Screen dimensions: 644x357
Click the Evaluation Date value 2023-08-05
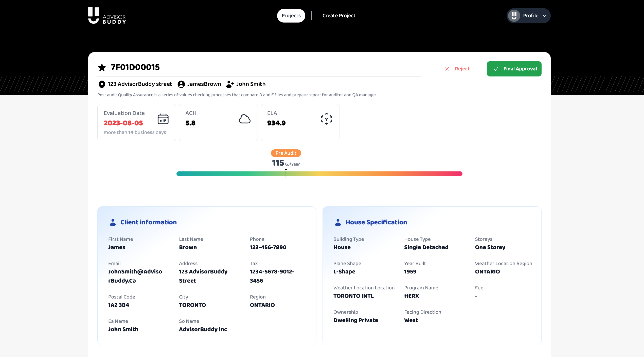pyautogui.click(x=123, y=123)
